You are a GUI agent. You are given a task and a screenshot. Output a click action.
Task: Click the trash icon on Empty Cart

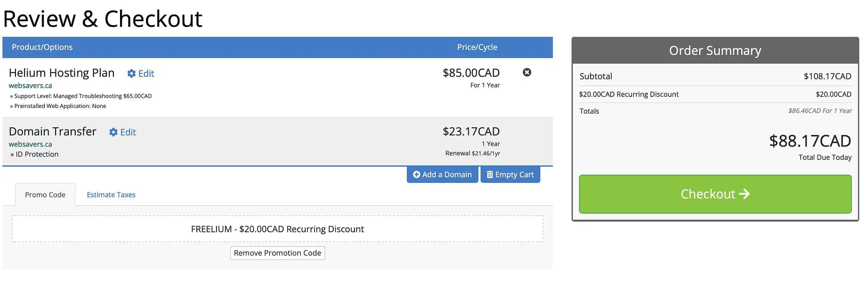(x=490, y=174)
